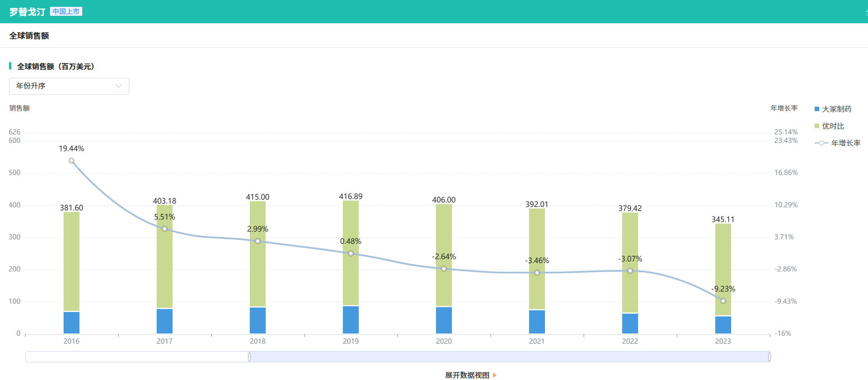
Task: Click the right handle of the zoom slider
Action: 769,357
